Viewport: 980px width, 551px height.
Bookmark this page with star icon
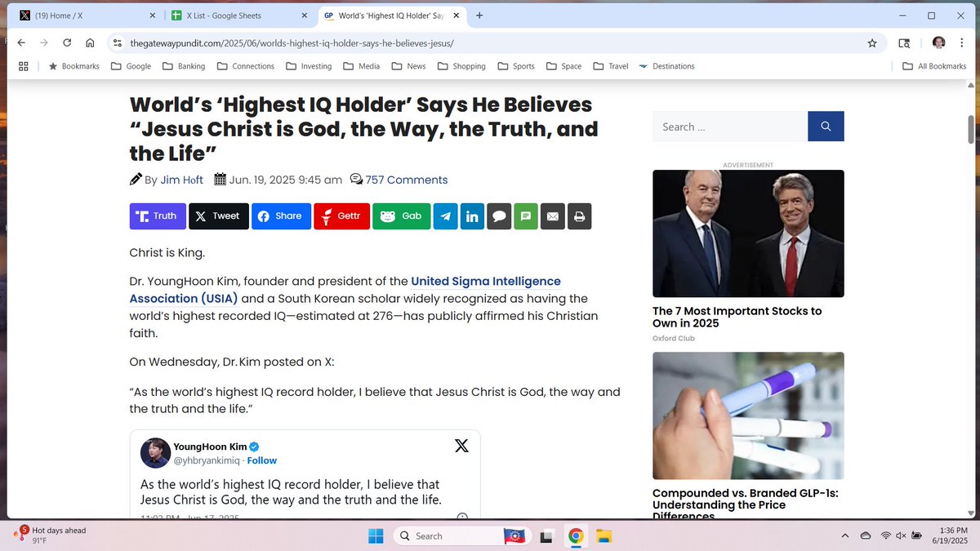[872, 43]
